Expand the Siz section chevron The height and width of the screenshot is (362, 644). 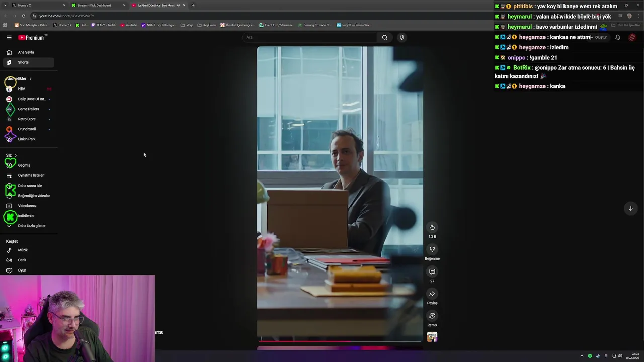click(16, 155)
